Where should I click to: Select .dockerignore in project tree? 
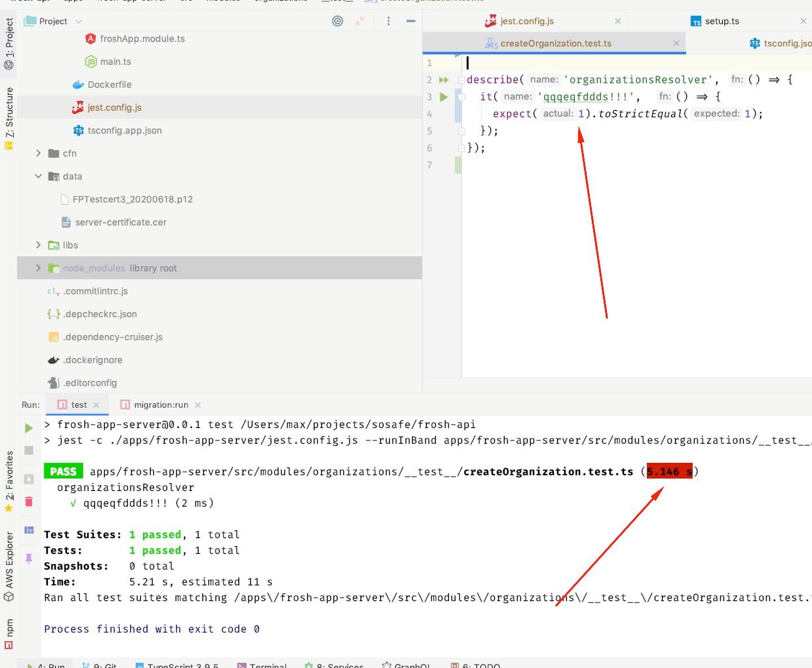[85, 360]
